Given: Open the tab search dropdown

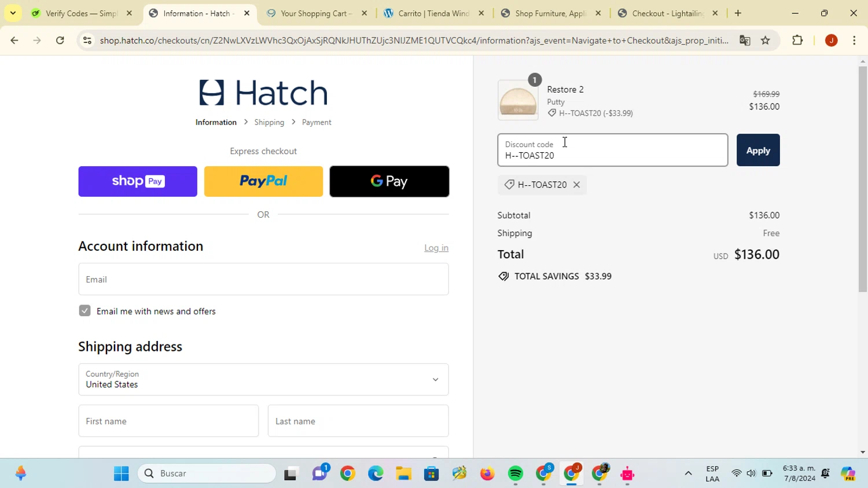Looking at the screenshot, I should pyautogui.click(x=13, y=13).
